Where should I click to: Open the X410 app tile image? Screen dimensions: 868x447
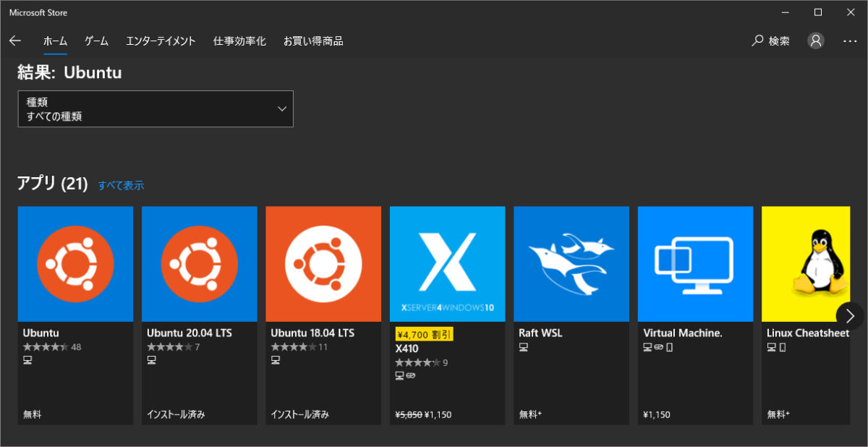click(448, 264)
